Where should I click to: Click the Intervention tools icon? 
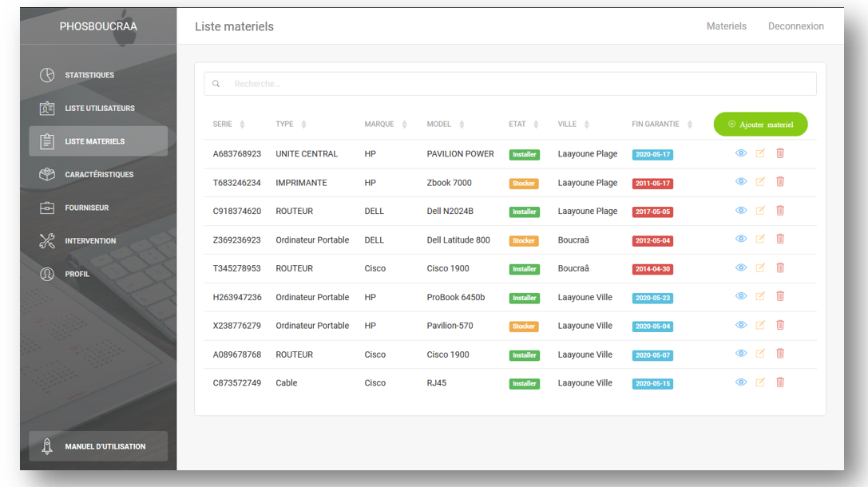(47, 240)
